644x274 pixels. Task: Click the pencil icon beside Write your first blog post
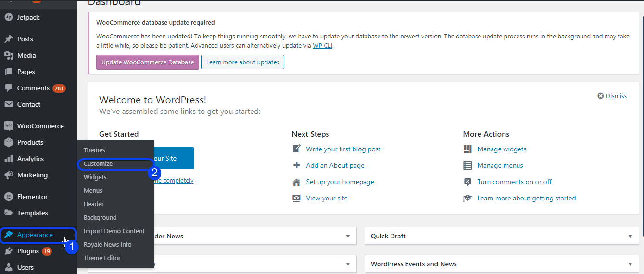[296, 149]
